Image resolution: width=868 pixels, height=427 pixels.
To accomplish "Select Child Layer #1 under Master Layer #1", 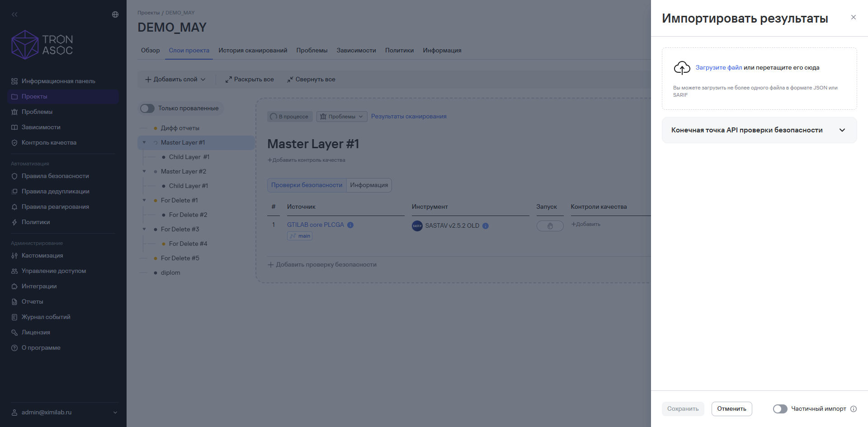I will (x=189, y=157).
